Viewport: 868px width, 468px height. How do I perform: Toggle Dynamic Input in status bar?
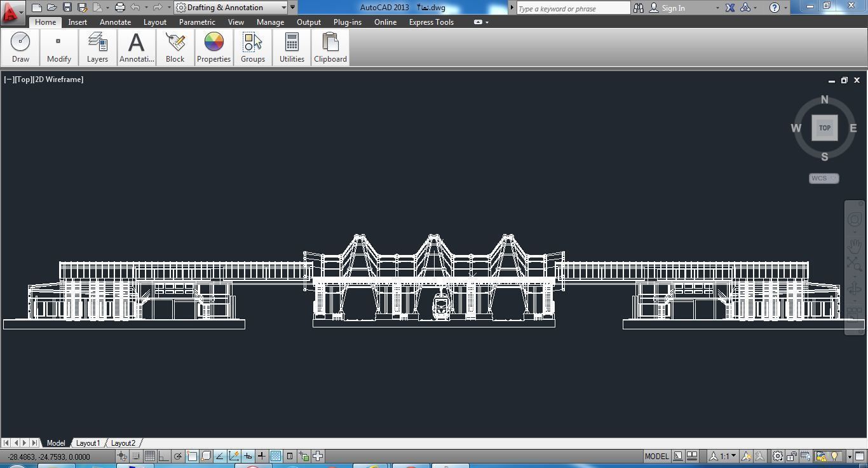click(x=248, y=456)
